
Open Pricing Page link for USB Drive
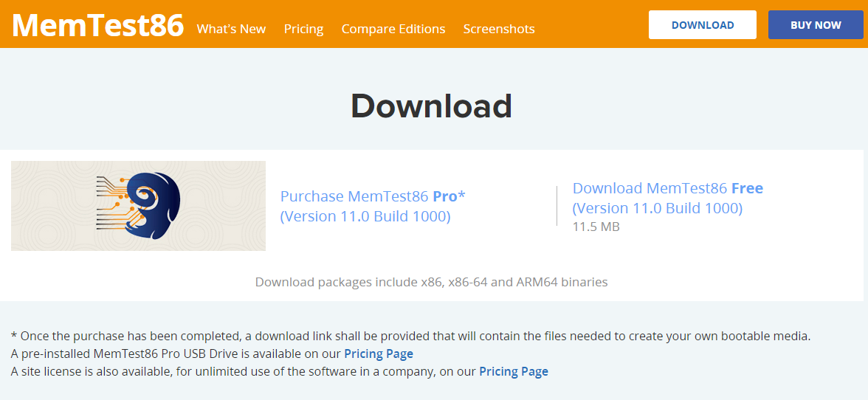pos(379,354)
